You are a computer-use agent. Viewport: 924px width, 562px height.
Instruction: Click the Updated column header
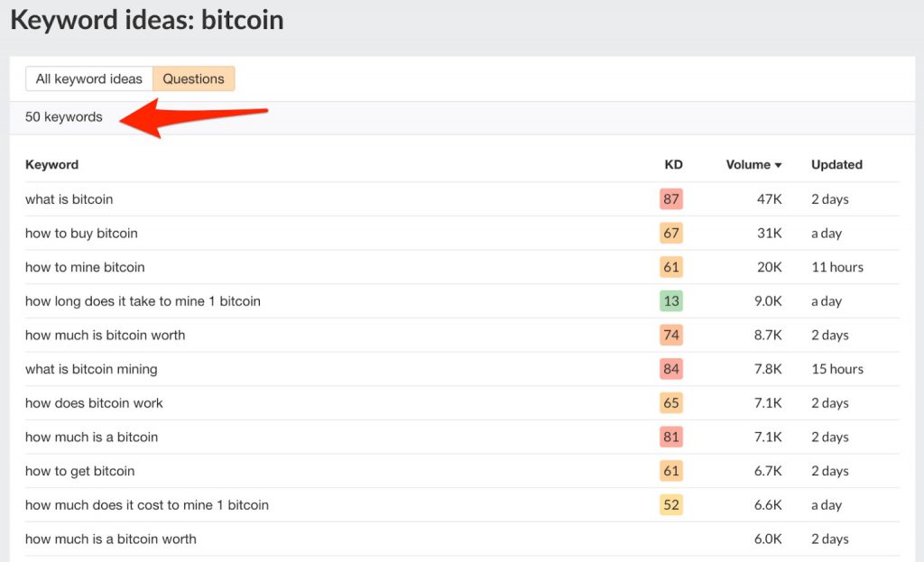pyautogui.click(x=836, y=165)
